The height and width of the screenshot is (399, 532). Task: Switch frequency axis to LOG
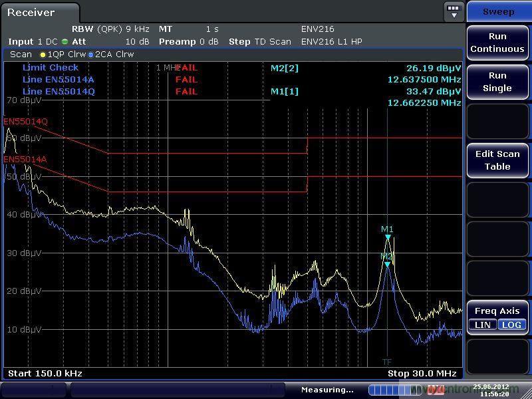[x=511, y=325]
